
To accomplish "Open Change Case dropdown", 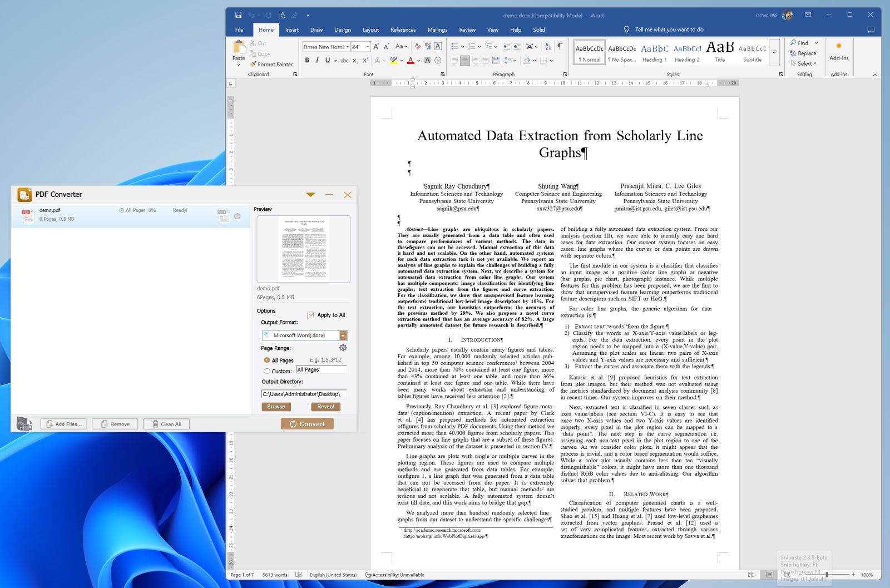I will pyautogui.click(x=401, y=47).
